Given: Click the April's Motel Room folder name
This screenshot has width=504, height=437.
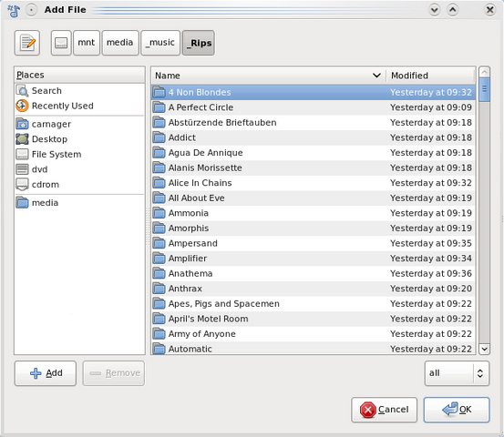Looking at the screenshot, I should [209, 319].
